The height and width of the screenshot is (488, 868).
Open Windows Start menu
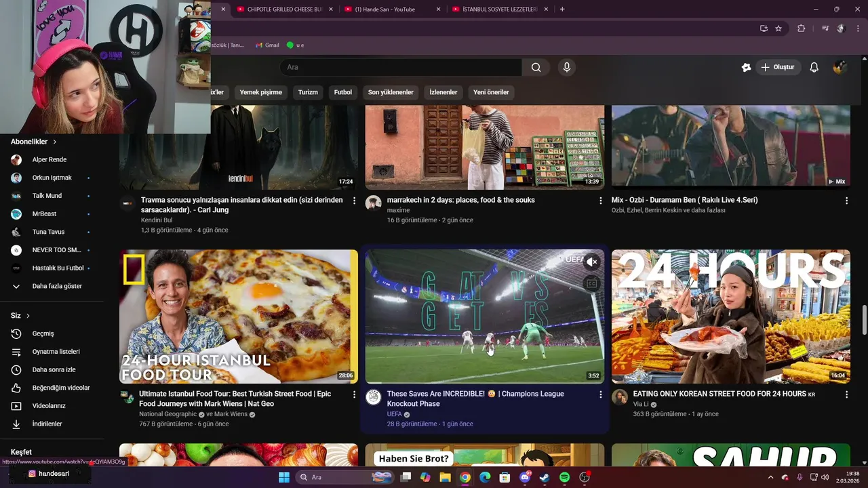pos(283,477)
